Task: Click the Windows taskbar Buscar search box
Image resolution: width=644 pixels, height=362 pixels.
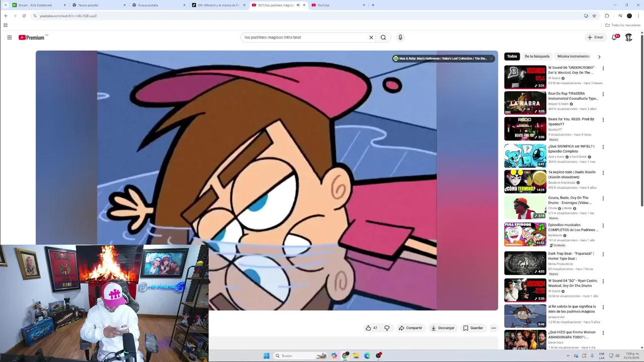Action: (x=301, y=355)
